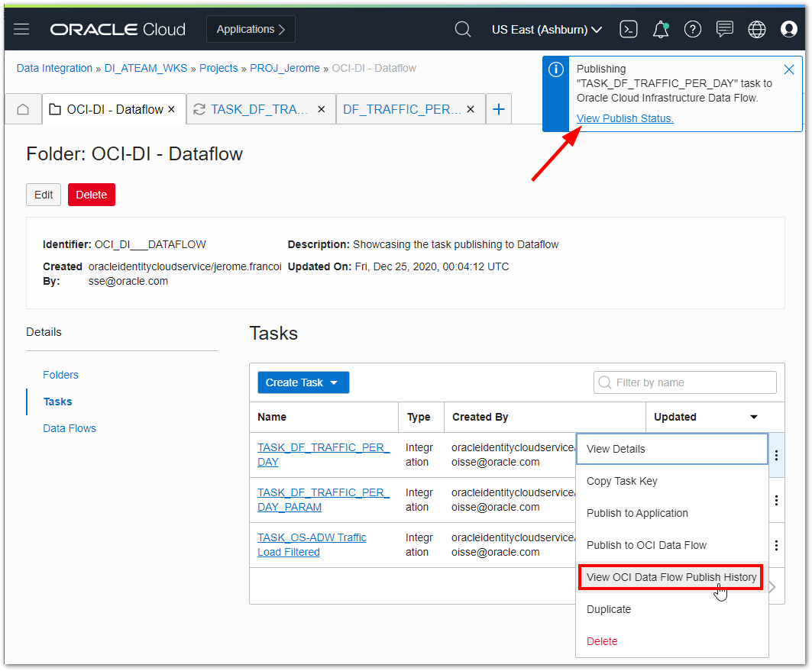The image size is (812, 671).
Task: Open the US East (Ashburn) region selector
Action: [x=546, y=29]
